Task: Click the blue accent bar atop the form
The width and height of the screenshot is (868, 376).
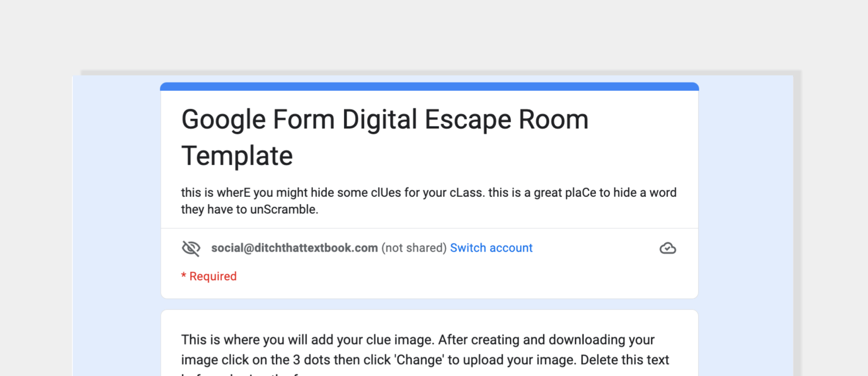Action: tap(429, 86)
